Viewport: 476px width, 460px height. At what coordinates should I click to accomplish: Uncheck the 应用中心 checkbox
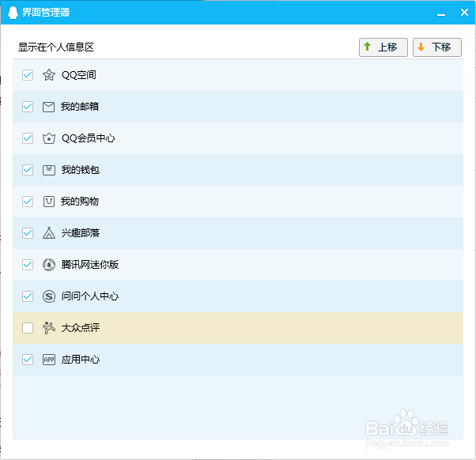[28, 360]
